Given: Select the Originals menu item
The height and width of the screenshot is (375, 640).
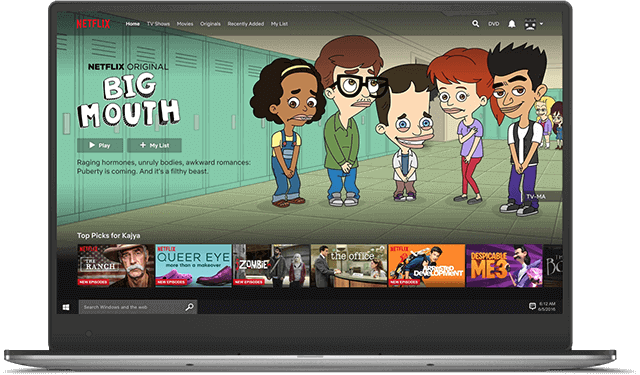Looking at the screenshot, I should point(210,24).
